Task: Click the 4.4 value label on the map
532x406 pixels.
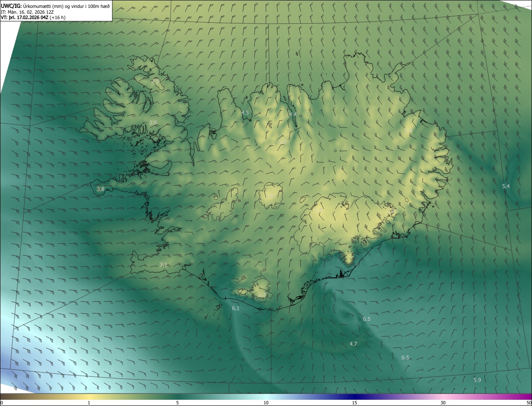Action: (293, 114)
